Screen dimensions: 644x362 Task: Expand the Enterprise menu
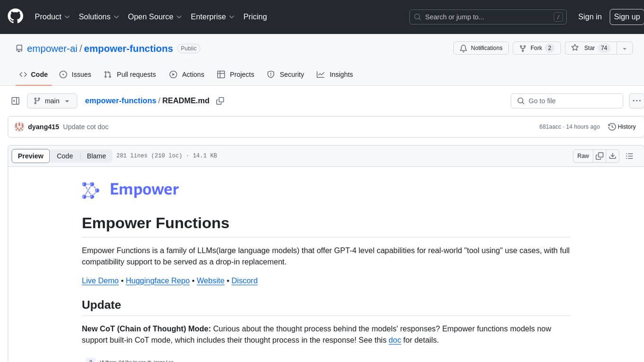(x=213, y=17)
